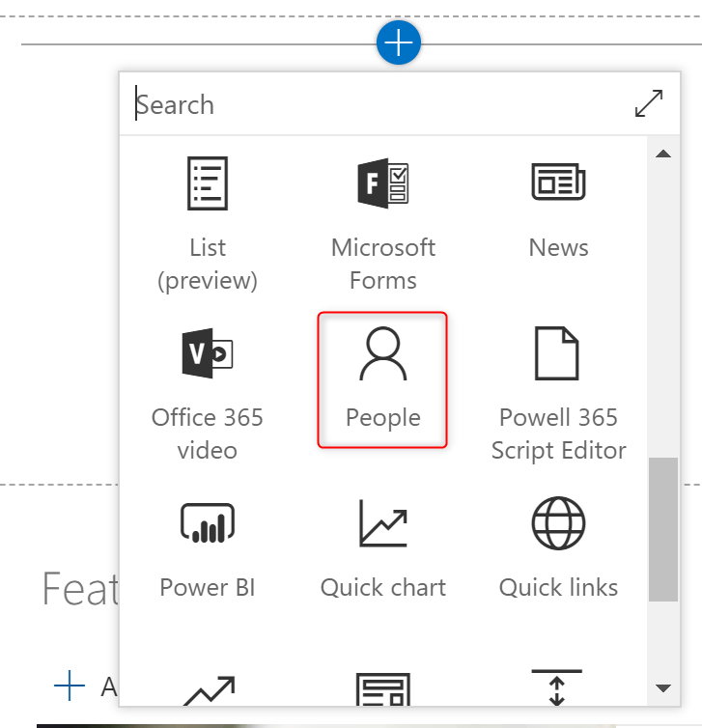Click the scrollbar down arrow
The image size is (702, 728).
pos(663,687)
